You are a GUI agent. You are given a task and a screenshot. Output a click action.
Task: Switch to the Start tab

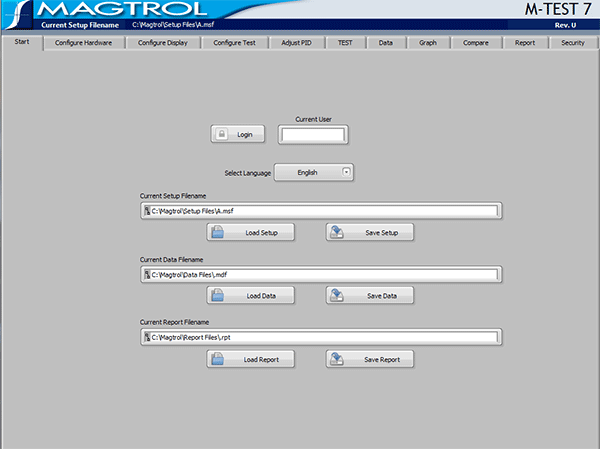22,42
